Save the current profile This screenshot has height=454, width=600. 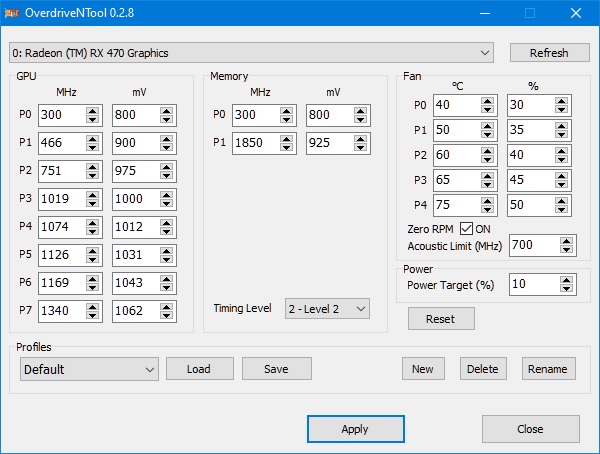click(x=277, y=369)
